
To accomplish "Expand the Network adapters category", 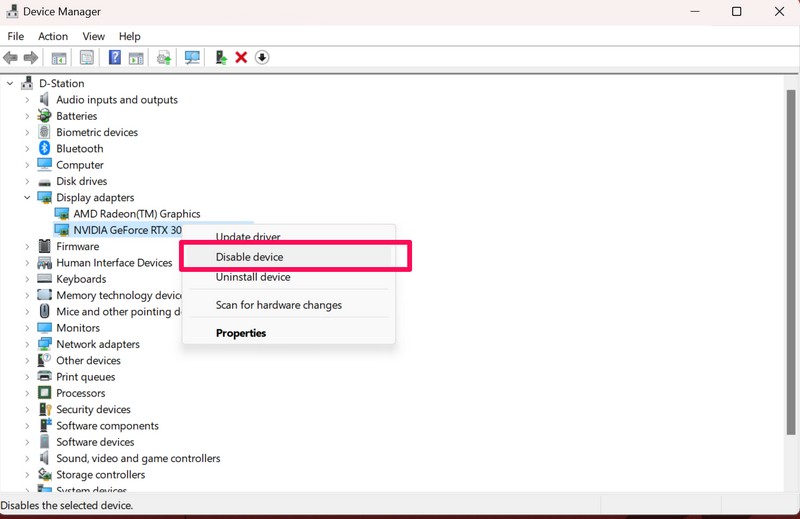I will pyautogui.click(x=27, y=344).
